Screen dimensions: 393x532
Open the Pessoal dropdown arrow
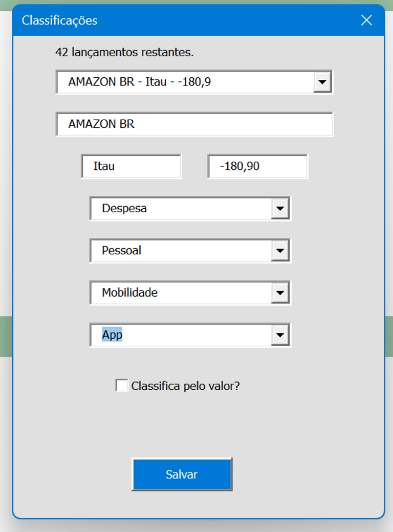(279, 251)
